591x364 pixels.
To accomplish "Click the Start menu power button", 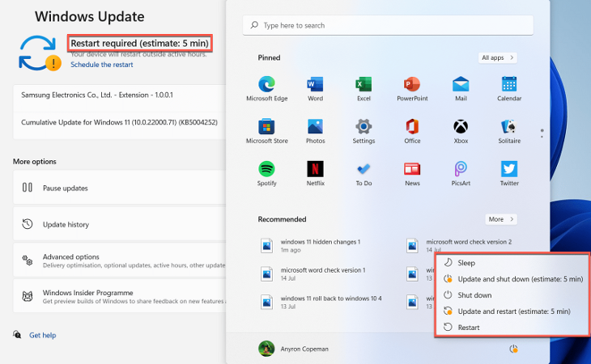I will [x=513, y=349].
